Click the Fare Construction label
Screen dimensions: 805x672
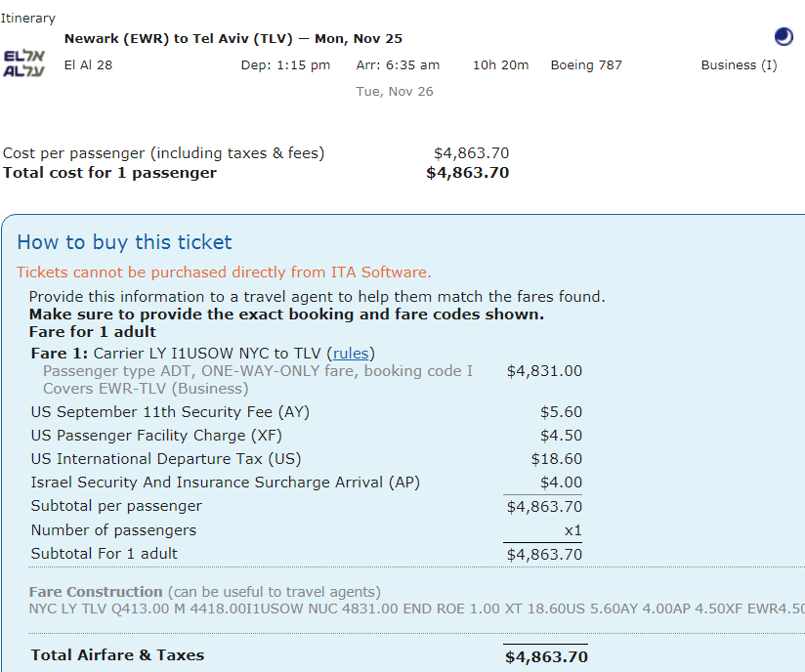(x=96, y=592)
